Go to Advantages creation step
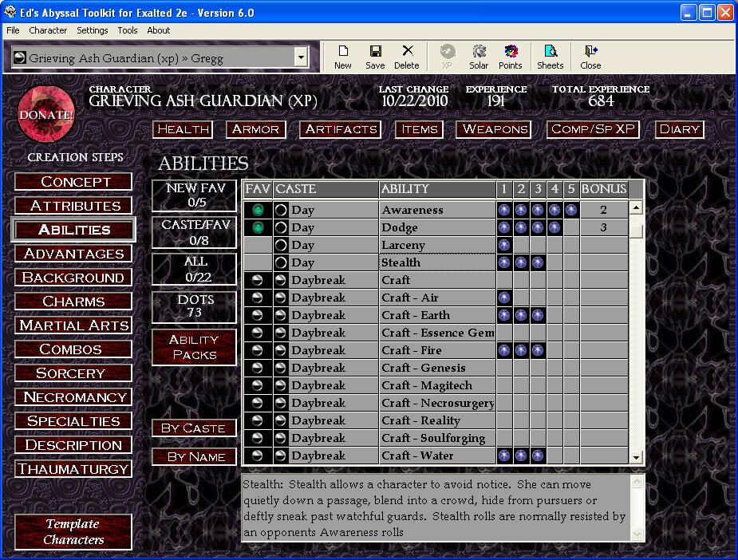This screenshot has width=738, height=560. pos(73,254)
